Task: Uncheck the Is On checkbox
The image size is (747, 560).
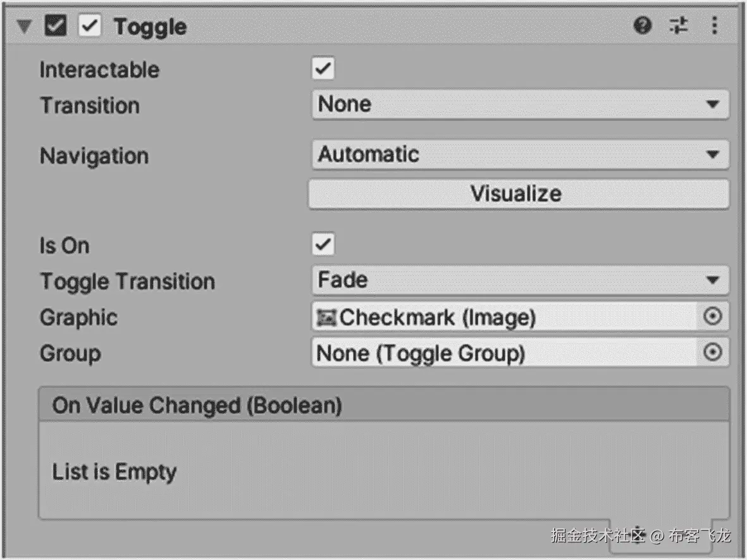Action: pyautogui.click(x=323, y=244)
